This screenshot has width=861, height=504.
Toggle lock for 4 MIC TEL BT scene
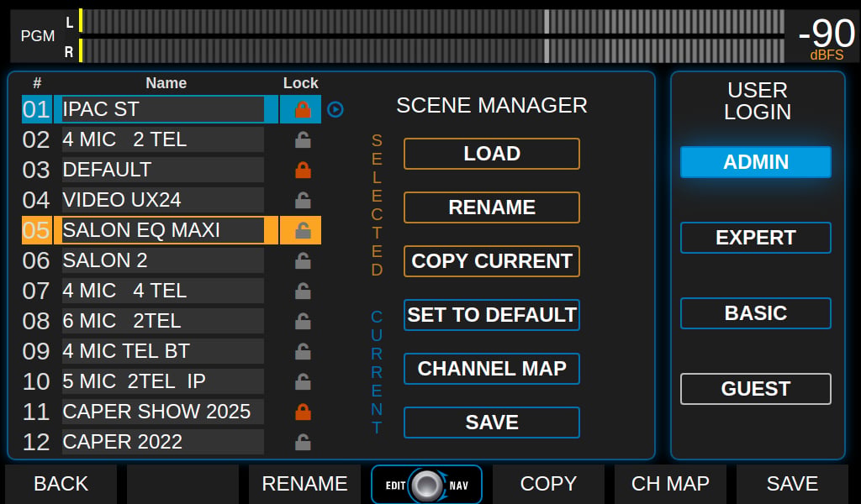pos(303,350)
